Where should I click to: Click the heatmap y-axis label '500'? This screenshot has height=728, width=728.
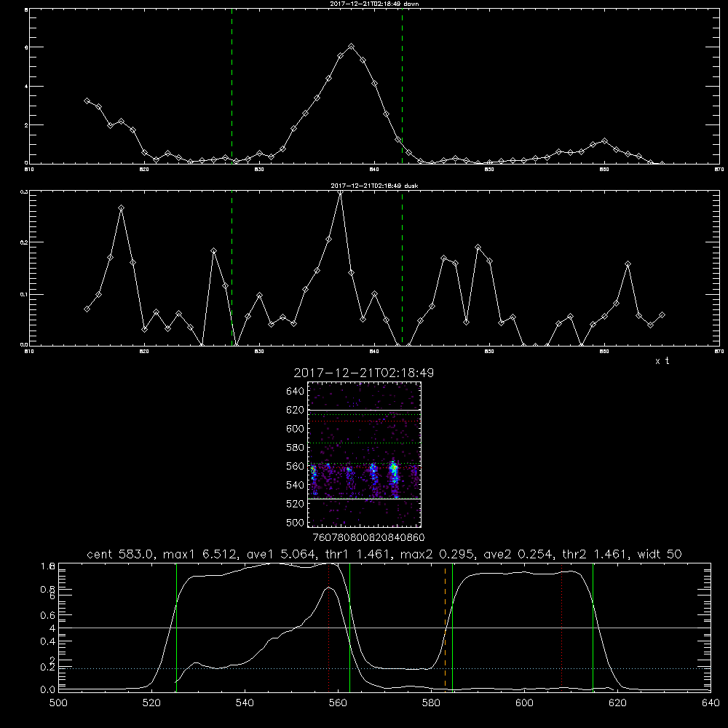[x=296, y=522]
